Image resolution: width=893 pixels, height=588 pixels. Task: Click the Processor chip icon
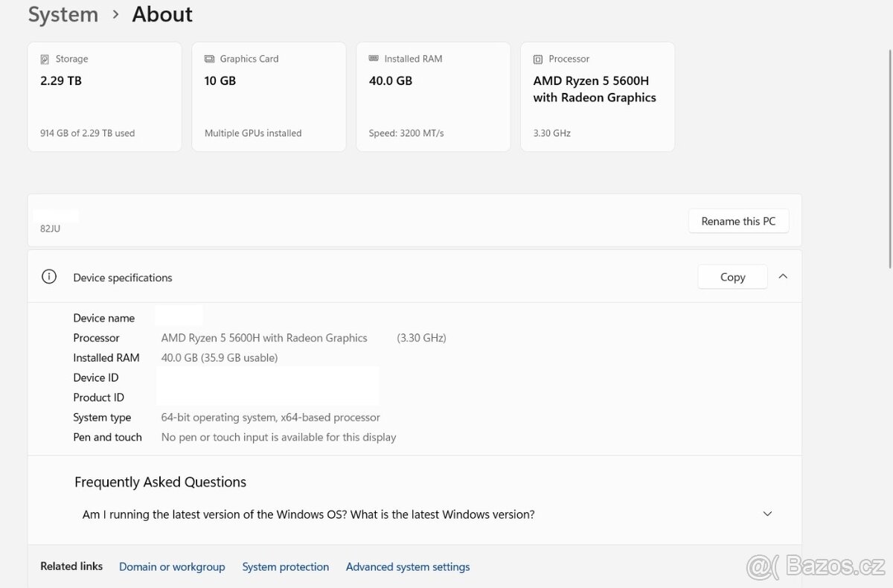click(x=538, y=59)
